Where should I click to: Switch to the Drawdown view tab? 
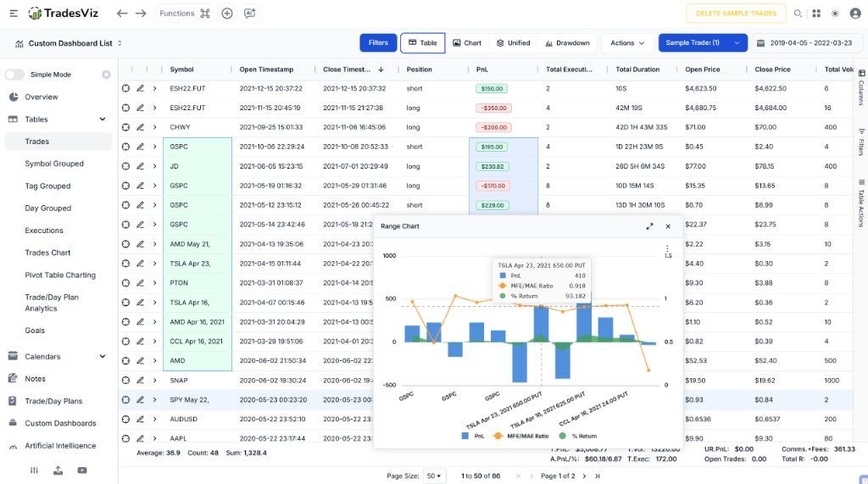(x=567, y=42)
